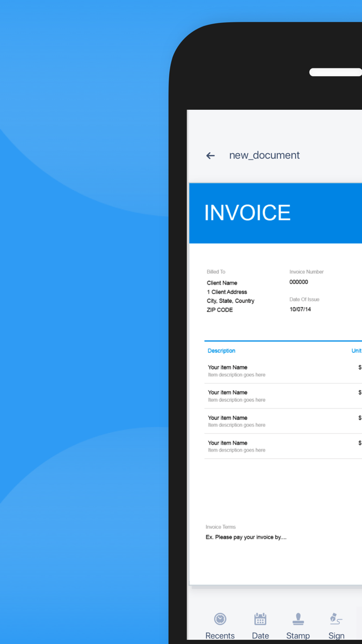Select the Date calendar icon
The image size is (362, 644).
pos(260,619)
